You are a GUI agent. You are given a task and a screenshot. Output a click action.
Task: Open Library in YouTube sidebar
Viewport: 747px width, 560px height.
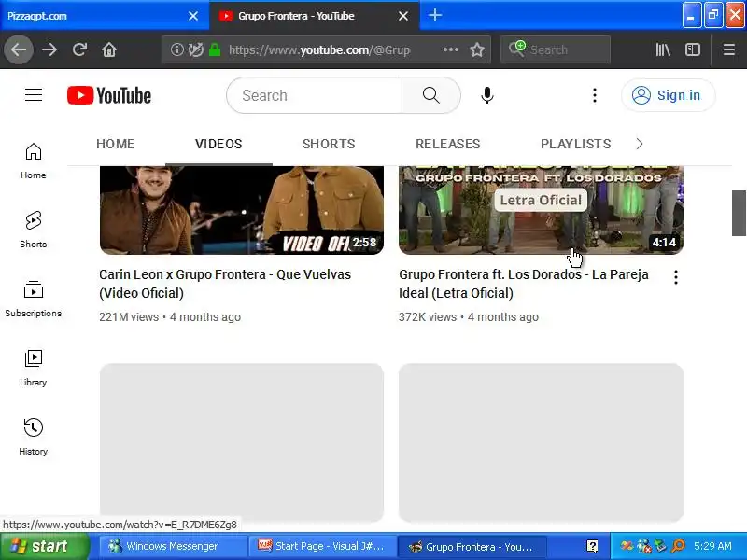point(34,368)
